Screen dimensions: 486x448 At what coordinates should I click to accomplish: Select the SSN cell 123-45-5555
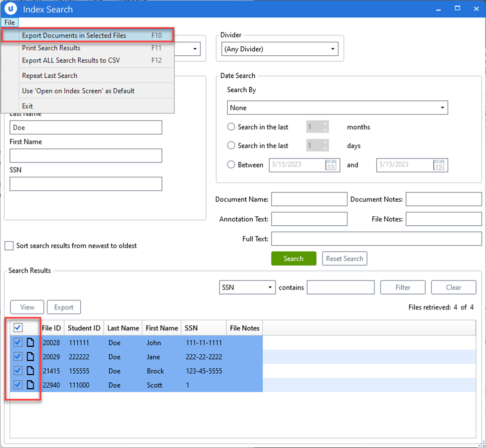(204, 371)
